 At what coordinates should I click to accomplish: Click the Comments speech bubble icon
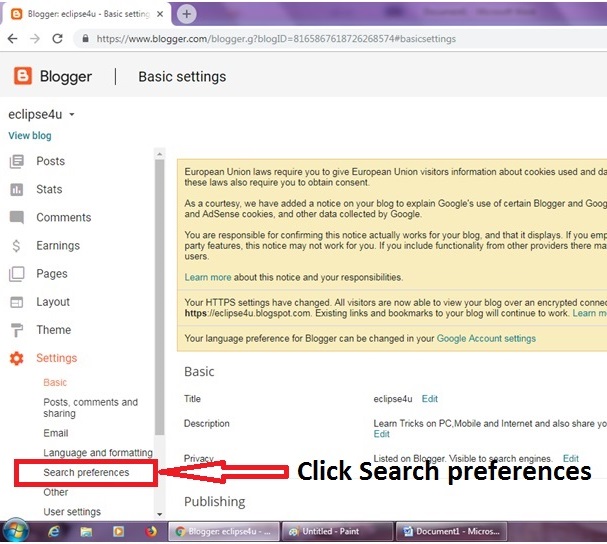(x=17, y=218)
